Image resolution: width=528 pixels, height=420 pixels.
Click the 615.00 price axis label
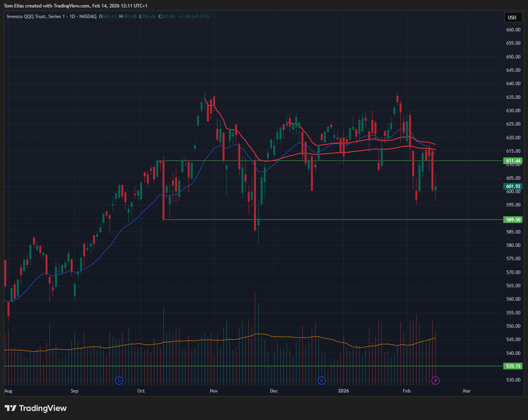pyautogui.click(x=513, y=151)
